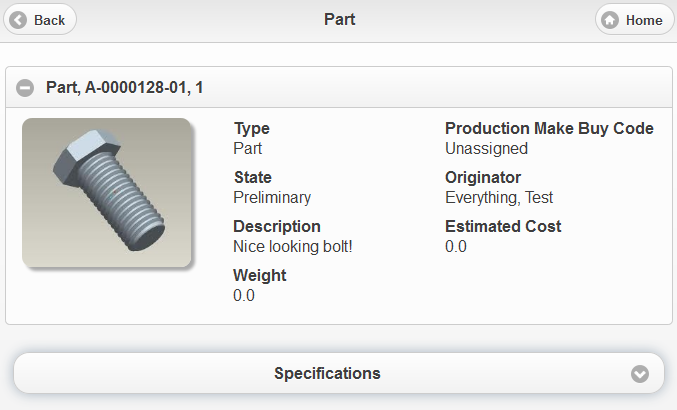Screen dimensions: 677x410
Task: Click the Weight value 0.0
Action: (244, 295)
